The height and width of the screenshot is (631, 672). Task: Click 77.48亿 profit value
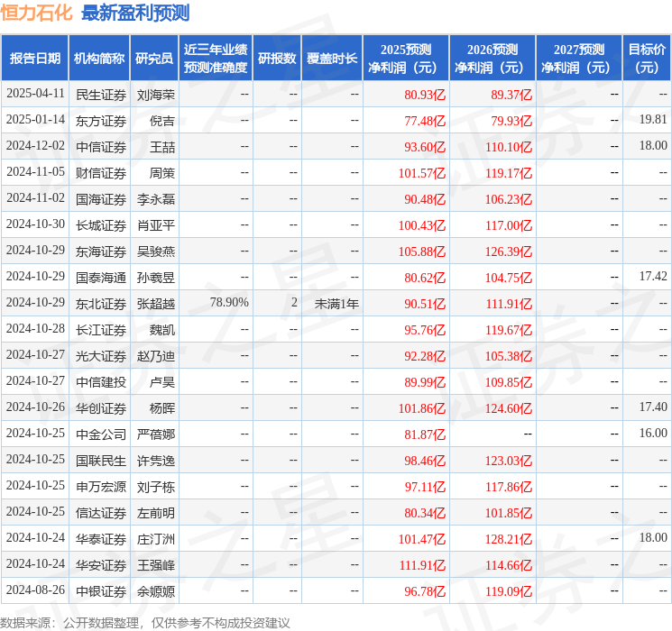[x=425, y=121]
